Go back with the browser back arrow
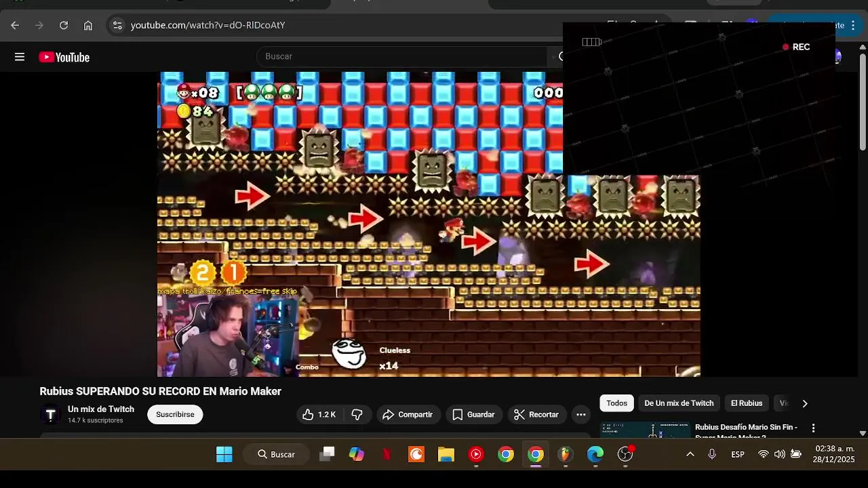The width and height of the screenshot is (868, 488). pyautogui.click(x=15, y=25)
